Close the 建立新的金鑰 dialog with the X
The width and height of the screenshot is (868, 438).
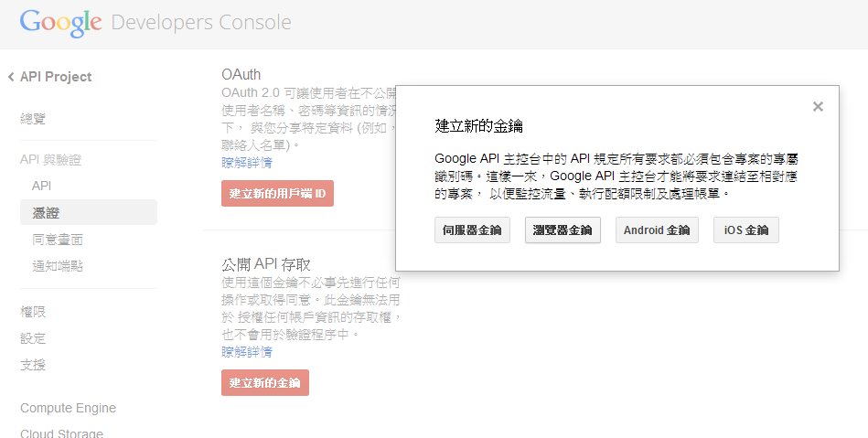pyautogui.click(x=818, y=106)
